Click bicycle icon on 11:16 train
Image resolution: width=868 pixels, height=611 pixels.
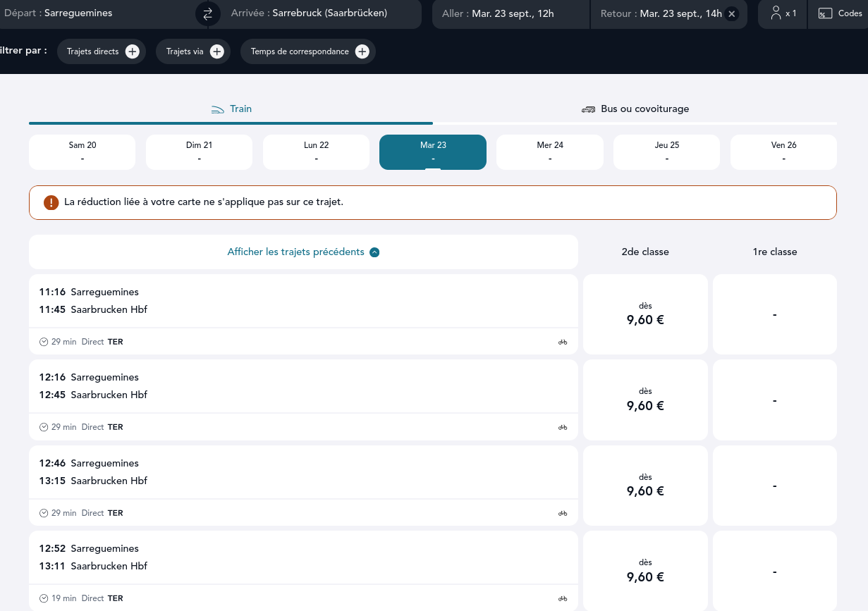(x=563, y=342)
